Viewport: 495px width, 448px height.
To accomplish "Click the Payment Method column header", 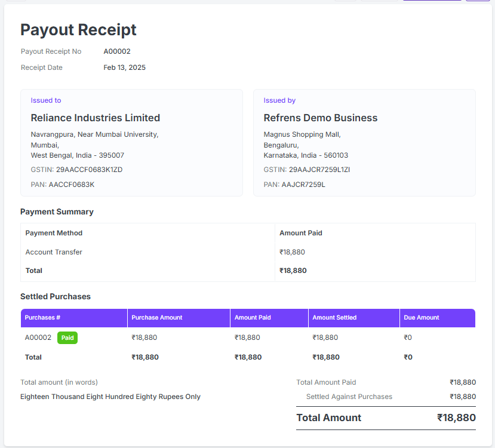I will [x=54, y=233].
